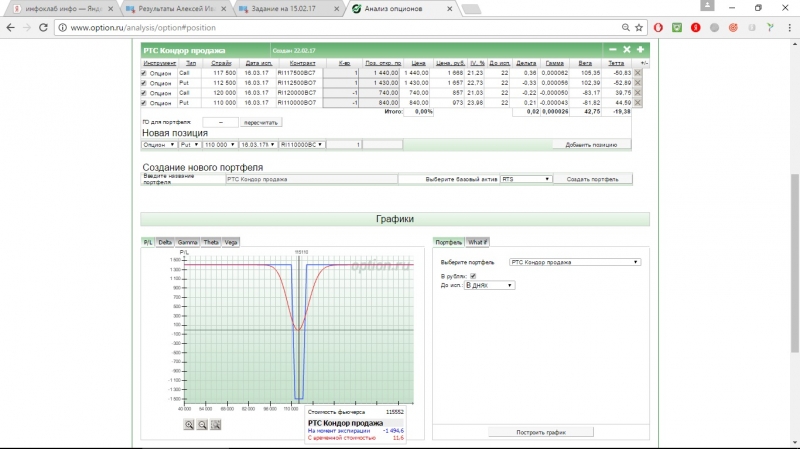Click the chart zoom reset magnifier icon

(215, 424)
